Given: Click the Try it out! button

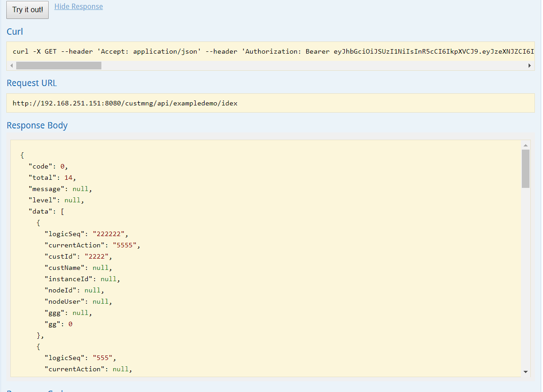Looking at the screenshot, I should click(27, 10).
